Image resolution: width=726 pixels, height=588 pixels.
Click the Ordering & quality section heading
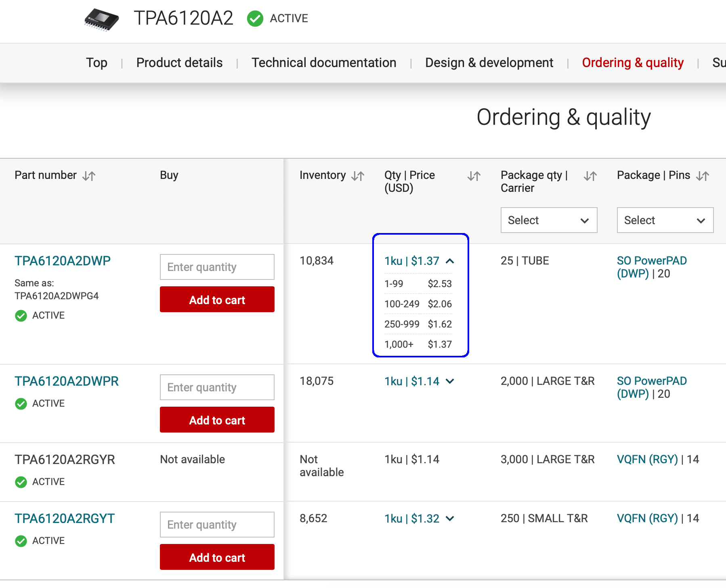click(564, 118)
